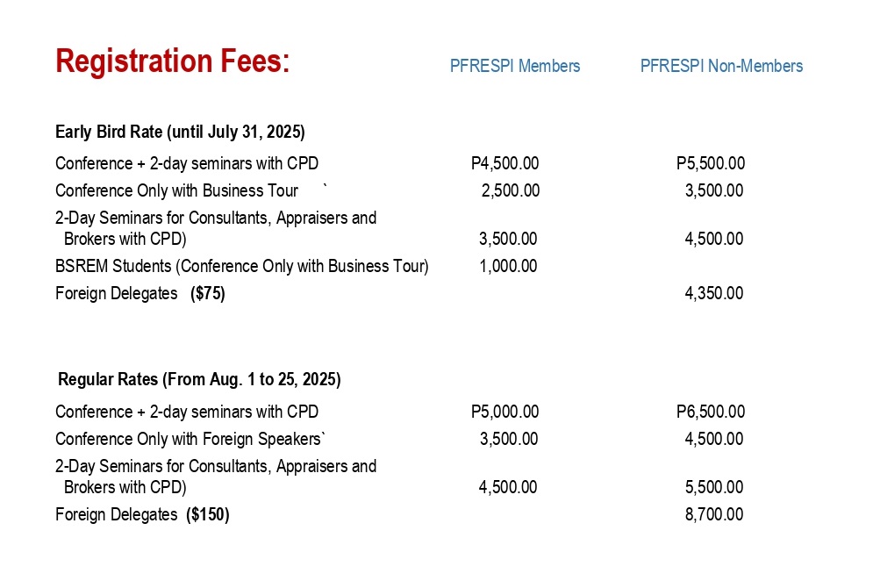Select the PFRESPI Non-Members column header
Screen dimensions: 873x588
pyautogui.click(x=721, y=66)
